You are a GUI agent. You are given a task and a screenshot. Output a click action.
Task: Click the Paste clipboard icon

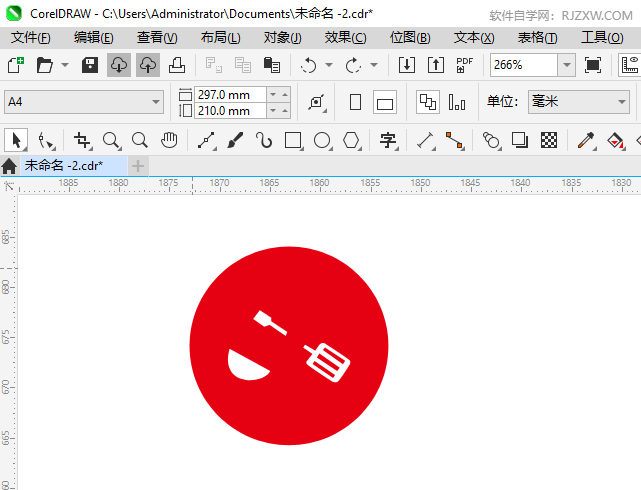point(272,65)
